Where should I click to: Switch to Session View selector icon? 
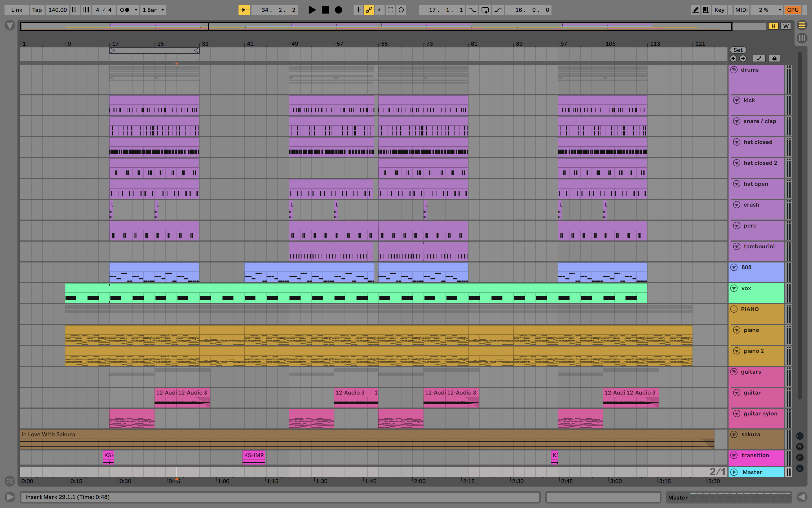coord(802,38)
